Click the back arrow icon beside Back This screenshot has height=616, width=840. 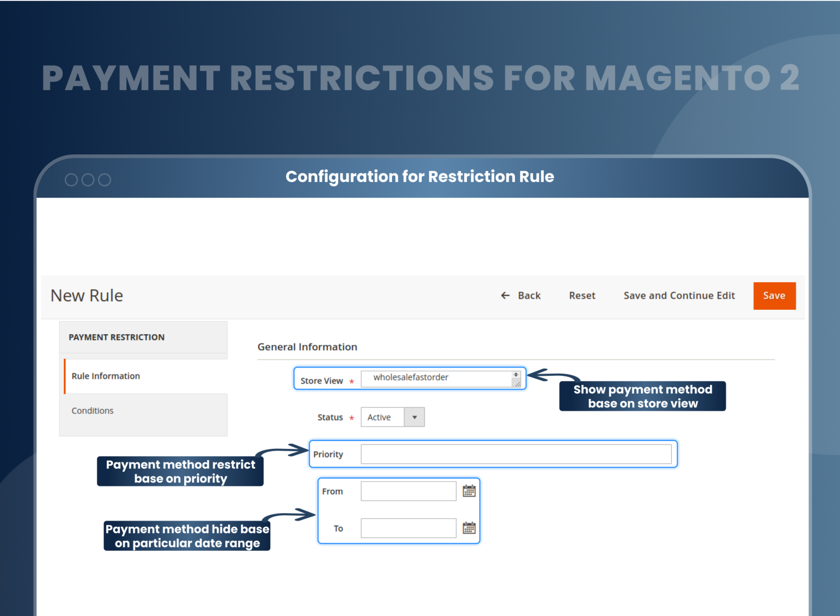[505, 295]
